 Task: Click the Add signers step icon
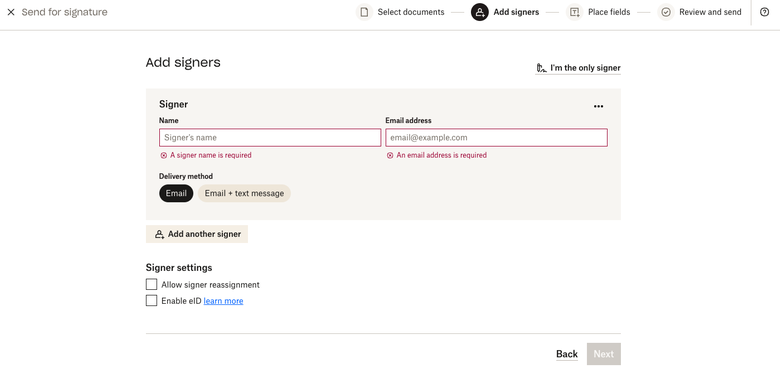tap(480, 12)
